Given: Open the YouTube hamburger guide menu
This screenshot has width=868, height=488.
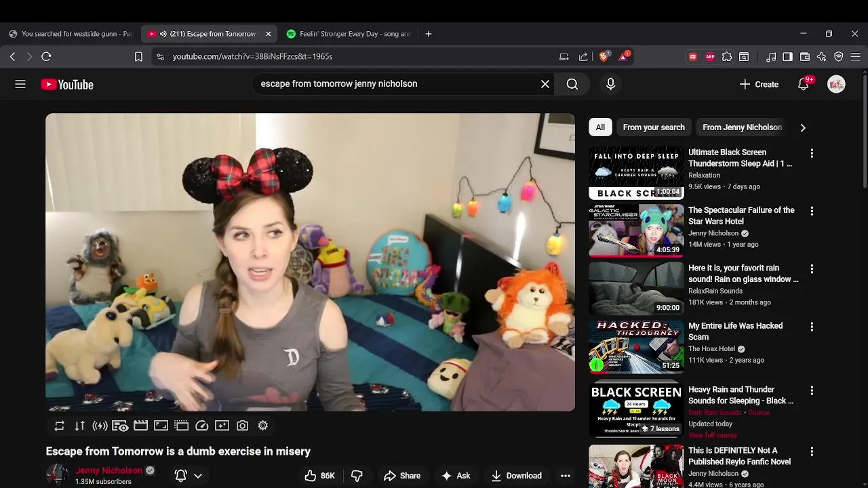Looking at the screenshot, I should (20, 84).
